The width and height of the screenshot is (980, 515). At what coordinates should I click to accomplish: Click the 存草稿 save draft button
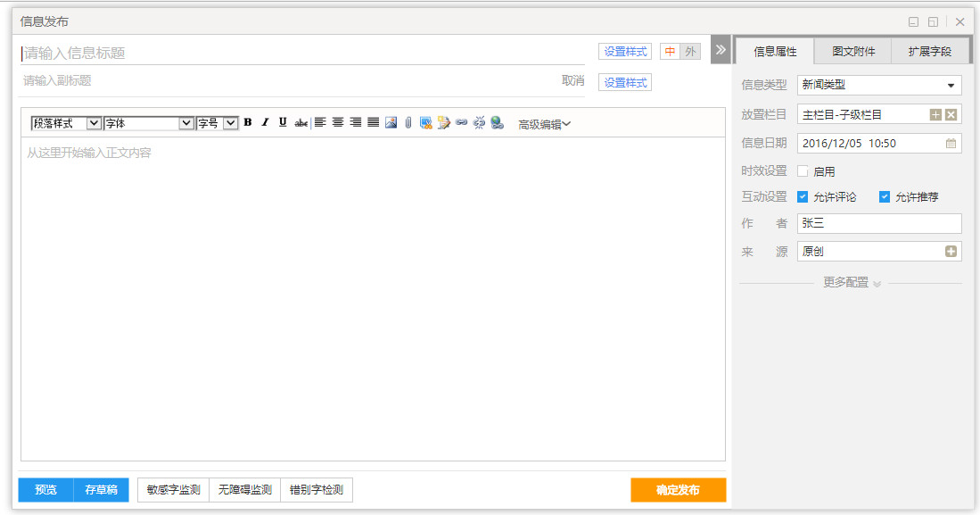(x=101, y=490)
